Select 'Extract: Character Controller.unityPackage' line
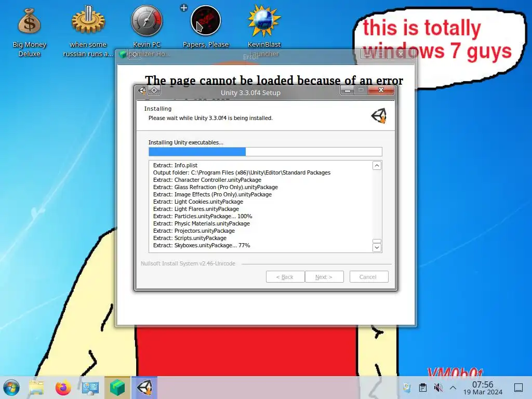The width and height of the screenshot is (532, 399). [207, 180]
